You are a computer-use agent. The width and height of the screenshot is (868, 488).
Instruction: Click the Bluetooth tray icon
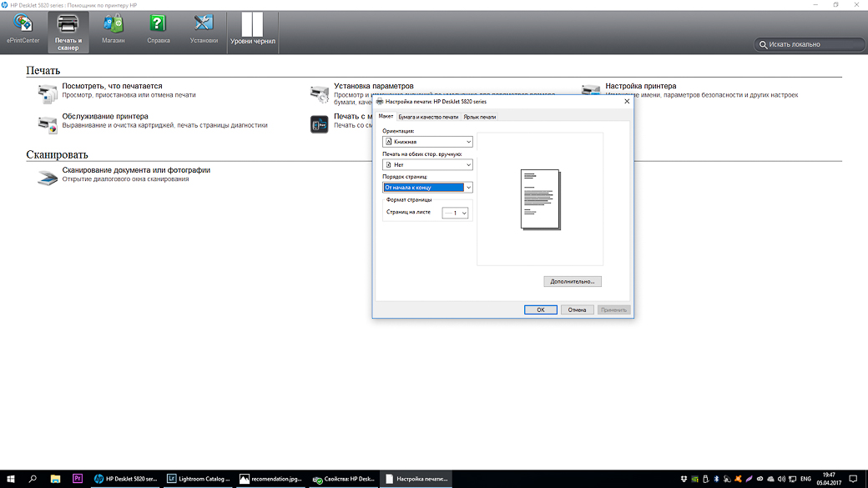(x=716, y=479)
